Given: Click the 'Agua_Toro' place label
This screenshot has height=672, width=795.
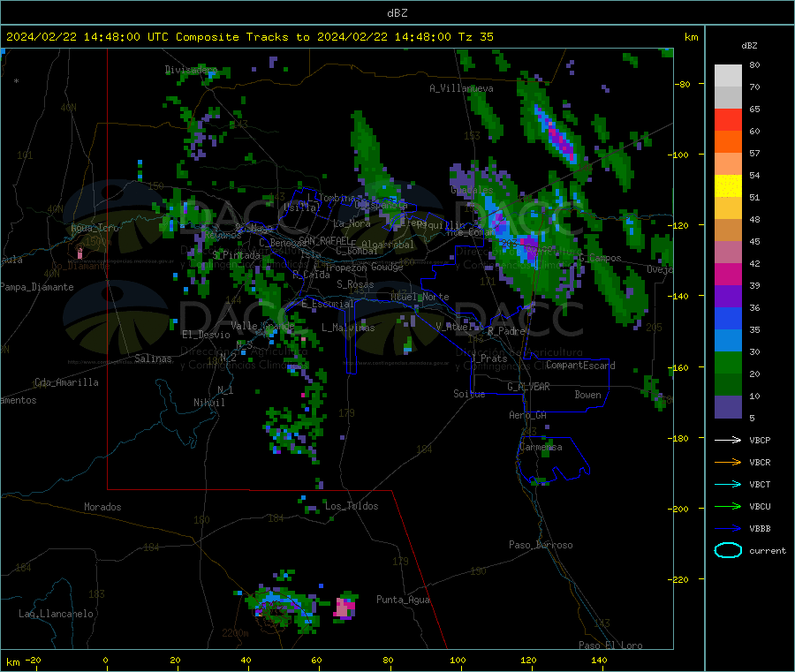Looking at the screenshot, I should (95, 228).
